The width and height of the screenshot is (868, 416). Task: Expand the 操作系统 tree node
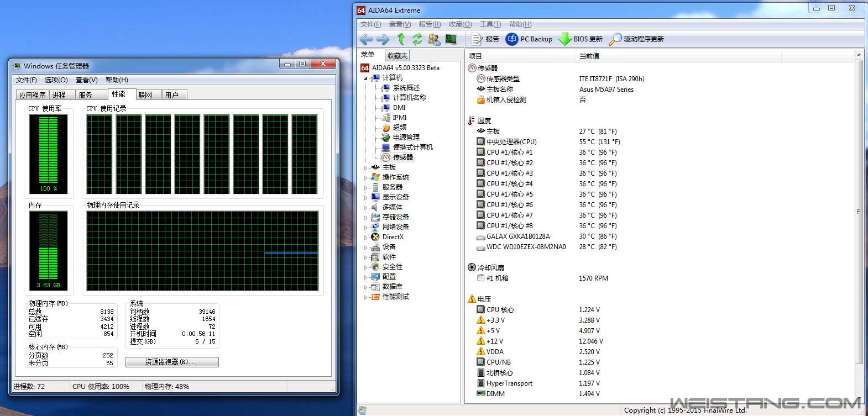[x=365, y=177]
